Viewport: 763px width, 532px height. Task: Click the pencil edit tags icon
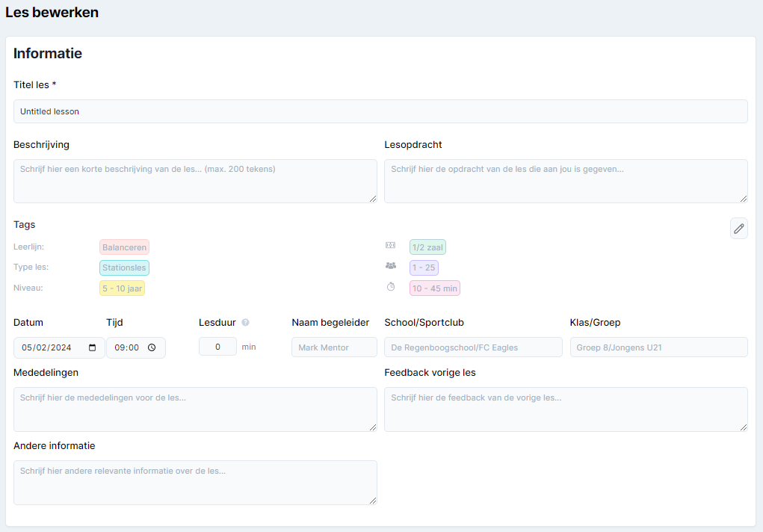(x=738, y=229)
